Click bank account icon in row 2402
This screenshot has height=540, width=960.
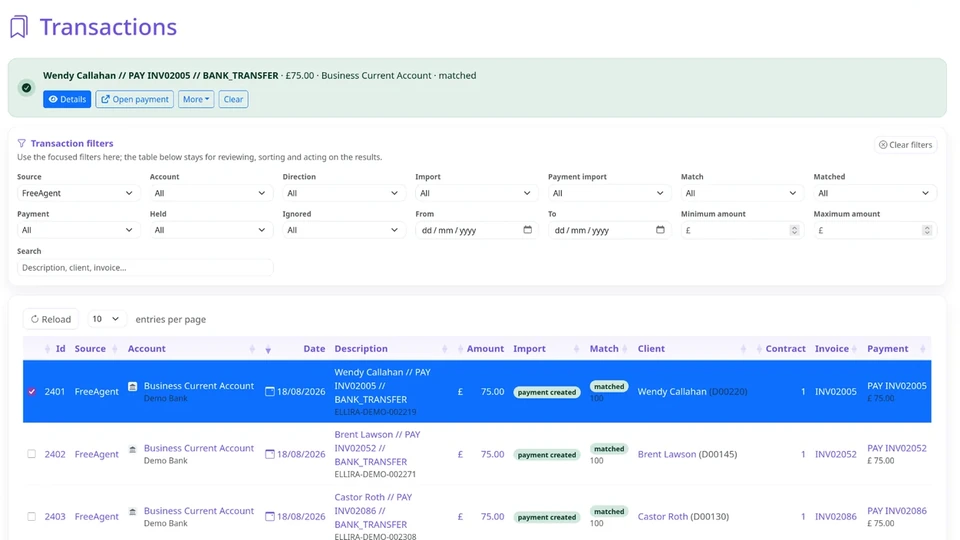132,449
